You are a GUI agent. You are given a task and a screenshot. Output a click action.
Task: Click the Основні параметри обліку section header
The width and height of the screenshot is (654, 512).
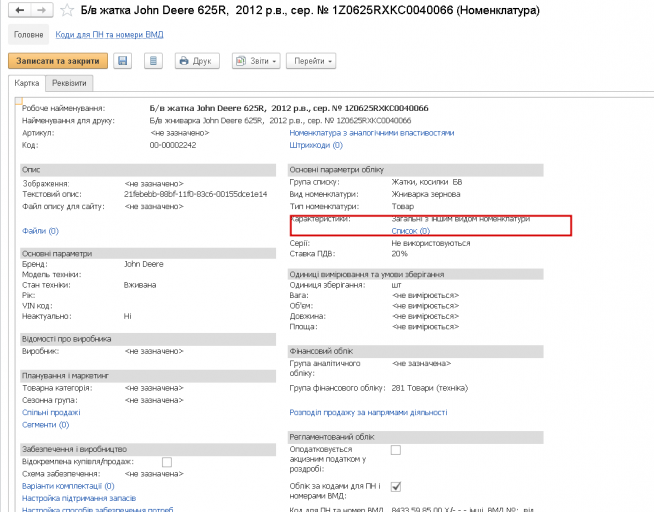click(x=416, y=170)
